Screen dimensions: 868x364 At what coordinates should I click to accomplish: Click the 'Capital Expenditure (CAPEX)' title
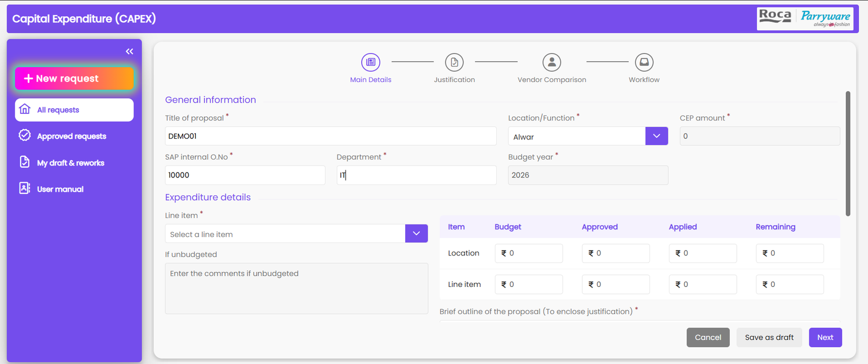(84, 19)
